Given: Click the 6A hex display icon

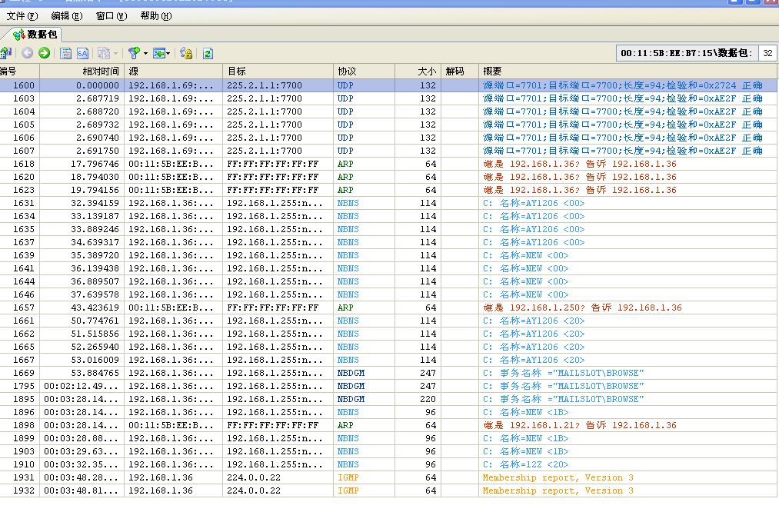Looking at the screenshot, I should pyautogui.click(x=82, y=53).
